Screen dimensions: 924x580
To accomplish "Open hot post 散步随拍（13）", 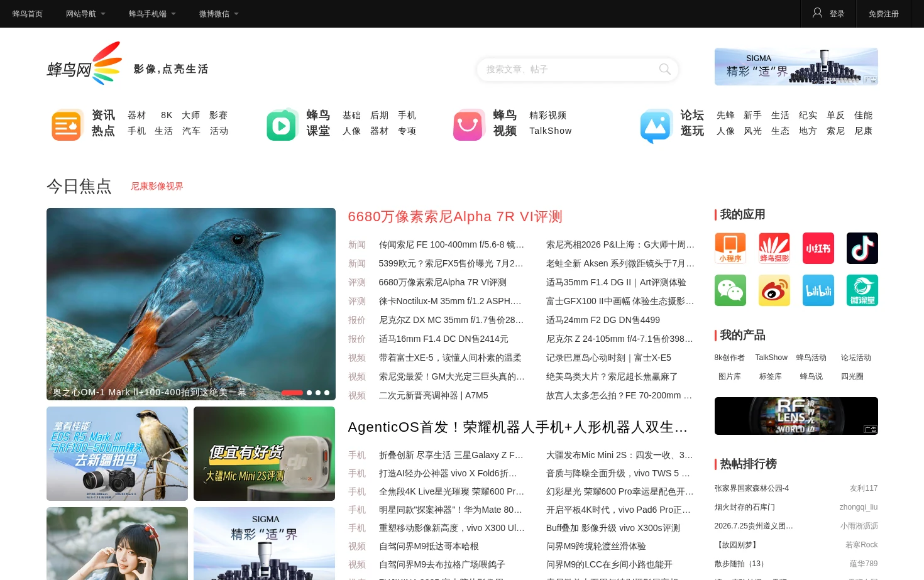I will [x=741, y=564].
